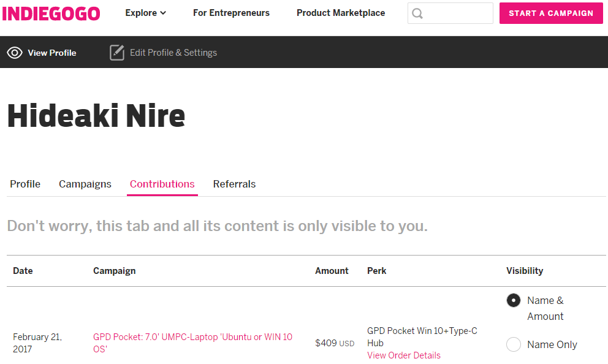Viewport: 608px width, 364px height.
Task: Select the Contributions tab
Action: click(x=162, y=184)
